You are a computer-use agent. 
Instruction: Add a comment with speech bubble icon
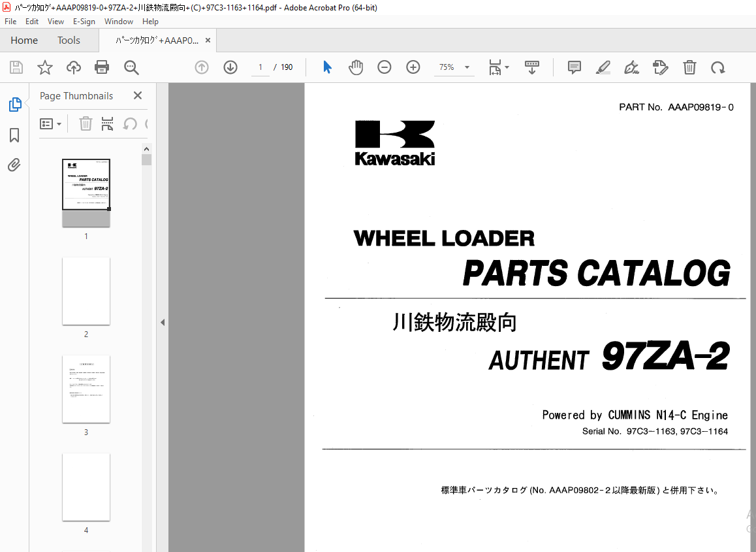(x=575, y=67)
